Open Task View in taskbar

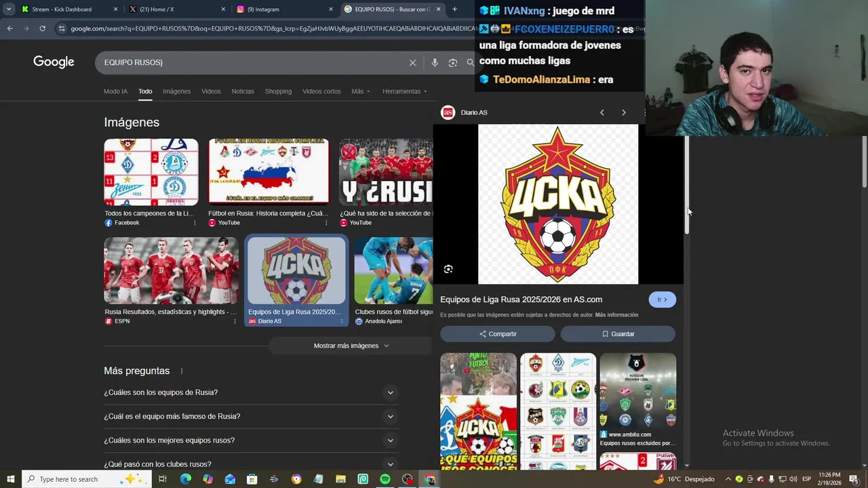point(163,479)
